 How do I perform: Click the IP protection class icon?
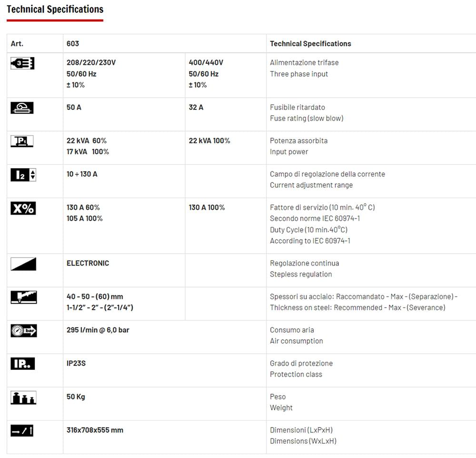[x=23, y=364]
